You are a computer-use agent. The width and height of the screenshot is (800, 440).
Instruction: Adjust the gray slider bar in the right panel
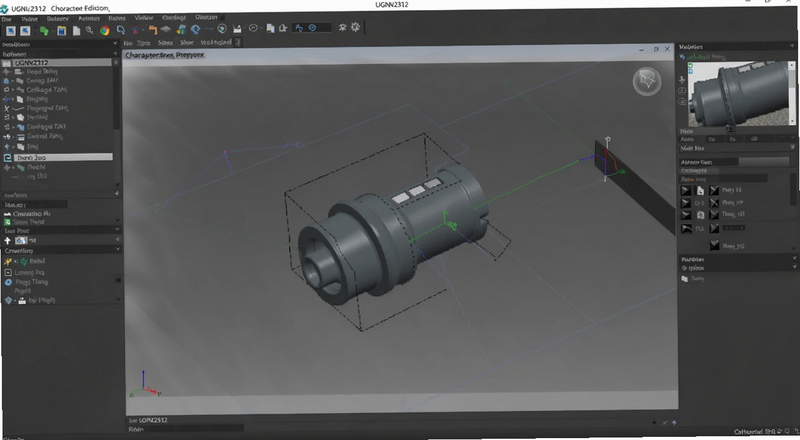pos(764,161)
